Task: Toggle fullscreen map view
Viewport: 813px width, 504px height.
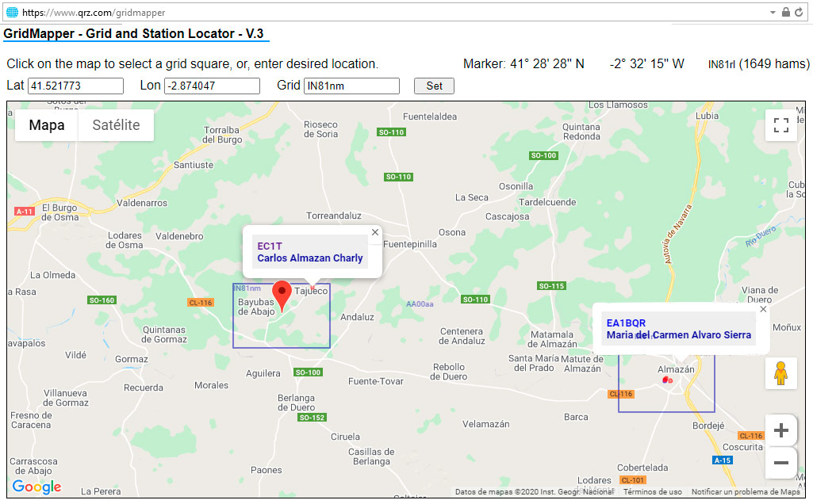Action: (780, 125)
